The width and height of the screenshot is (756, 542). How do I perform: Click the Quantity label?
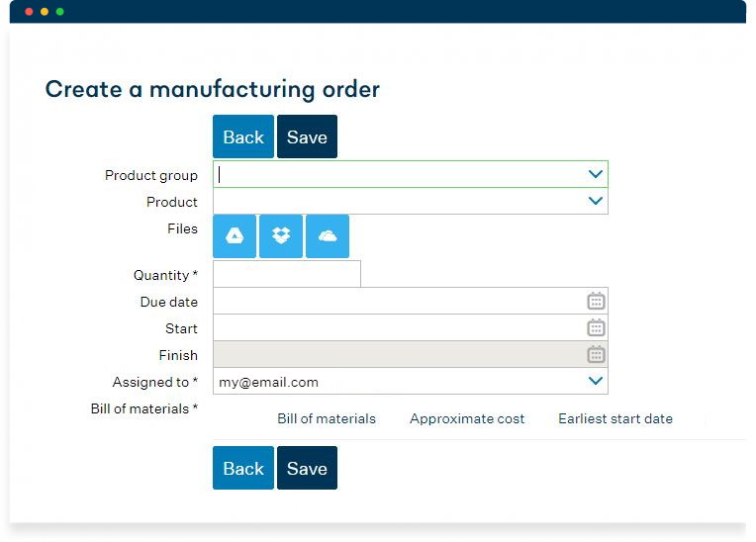[x=166, y=275]
